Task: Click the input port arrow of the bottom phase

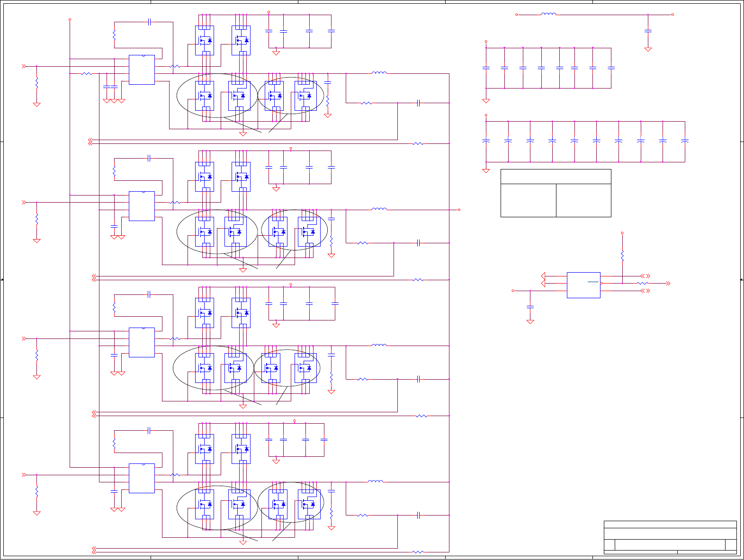Action: tap(24, 475)
